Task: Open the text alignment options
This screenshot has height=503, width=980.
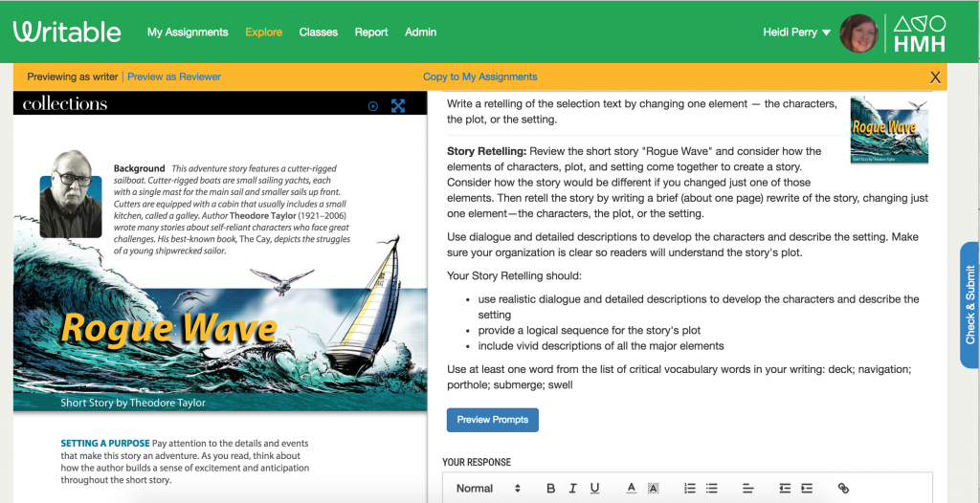Action: point(748,489)
